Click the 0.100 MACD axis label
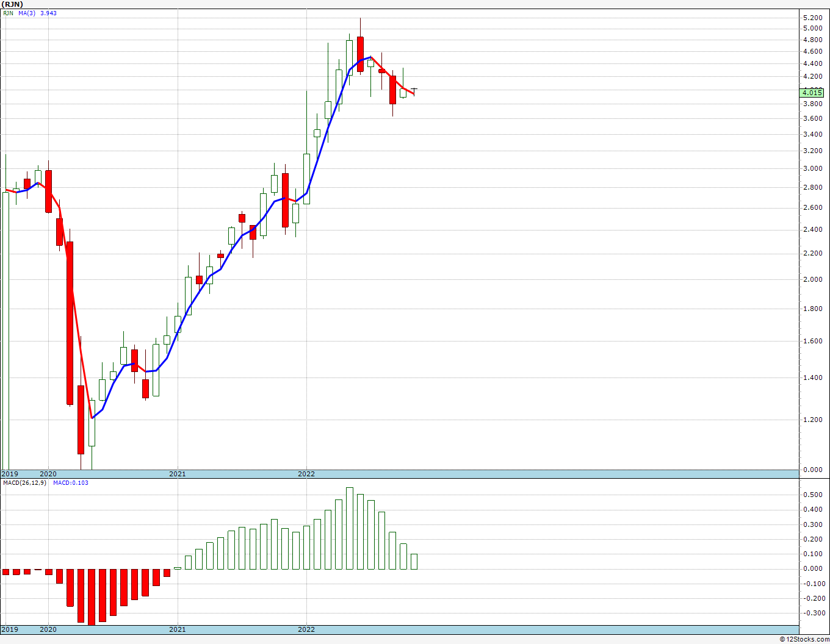 pyautogui.click(x=812, y=554)
